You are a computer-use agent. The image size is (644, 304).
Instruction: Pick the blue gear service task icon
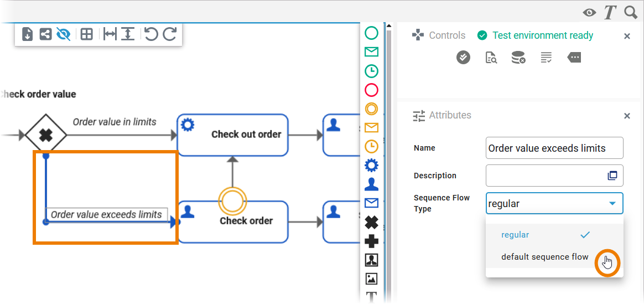point(371,165)
